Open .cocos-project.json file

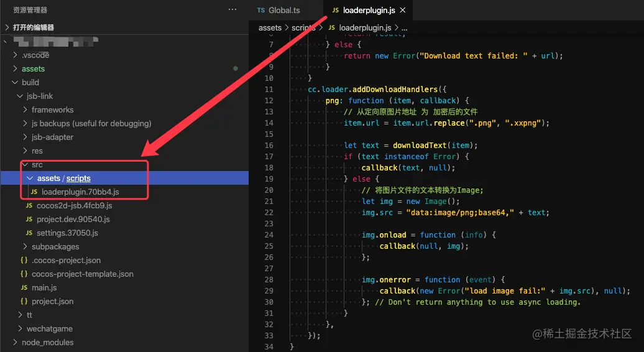point(66,261)
